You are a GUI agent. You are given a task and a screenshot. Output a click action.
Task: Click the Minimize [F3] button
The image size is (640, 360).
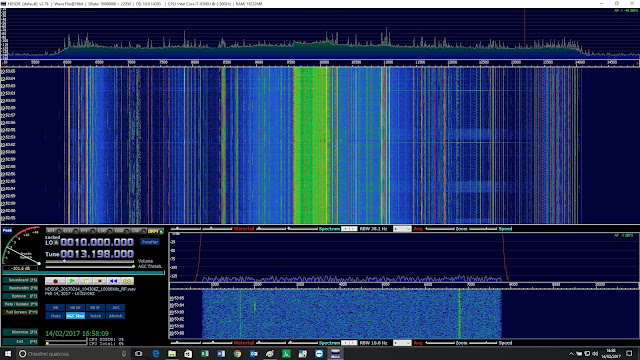(20, 332)
